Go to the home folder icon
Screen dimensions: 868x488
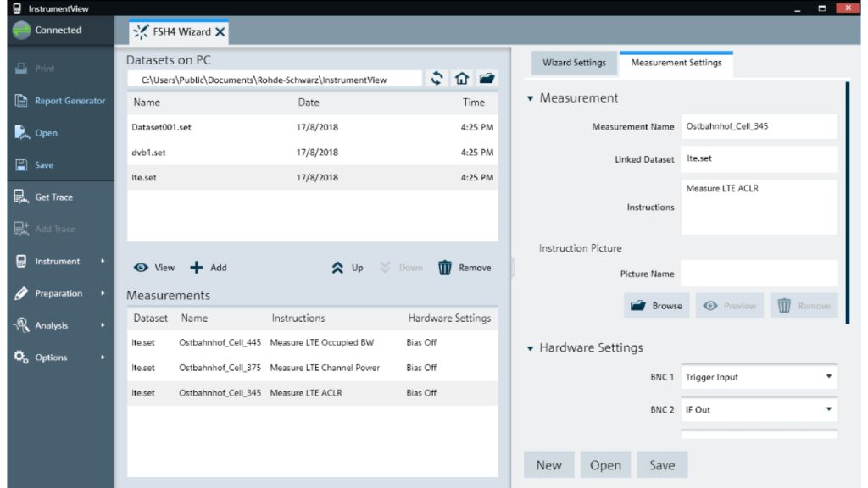click(x=461, y=79)
